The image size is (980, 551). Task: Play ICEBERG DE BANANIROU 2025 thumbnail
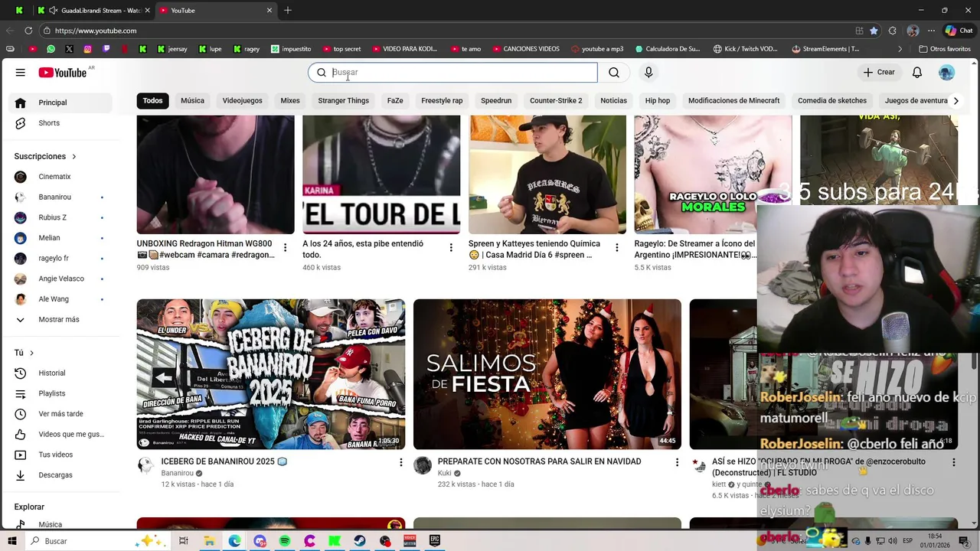(x=271, y=374)
